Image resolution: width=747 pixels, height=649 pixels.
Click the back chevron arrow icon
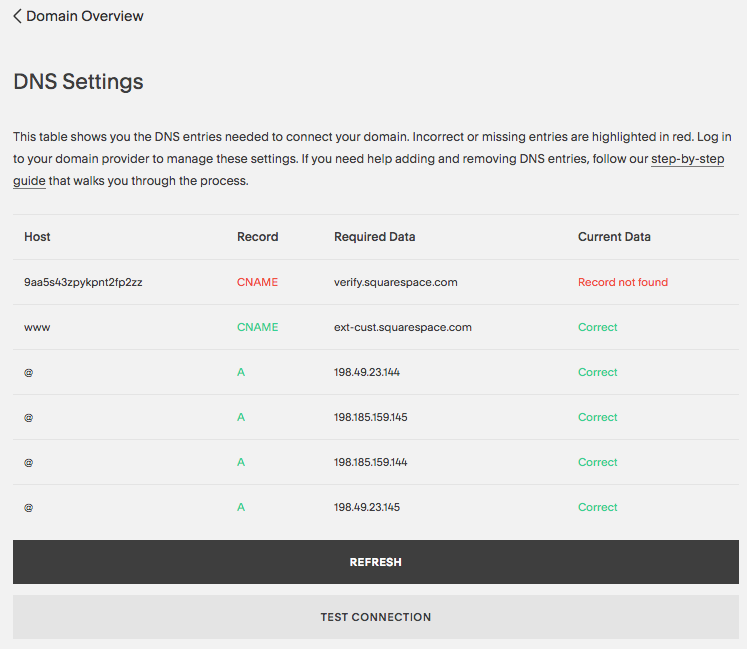[17, 16]
